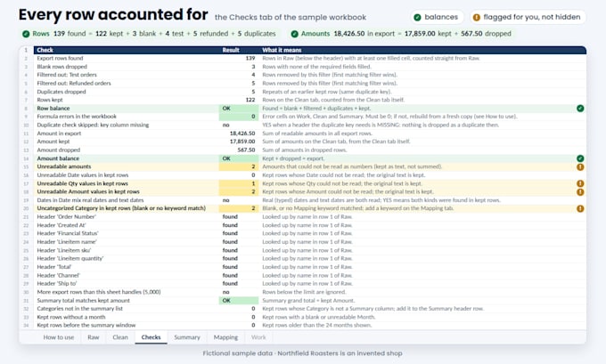
Task: Click the Header 'Created At' cell
Action: (127, 225)
